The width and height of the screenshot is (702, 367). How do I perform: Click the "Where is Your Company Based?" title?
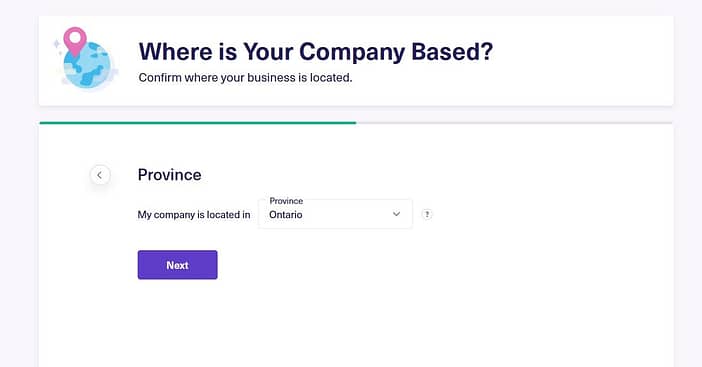coord(316,51)
